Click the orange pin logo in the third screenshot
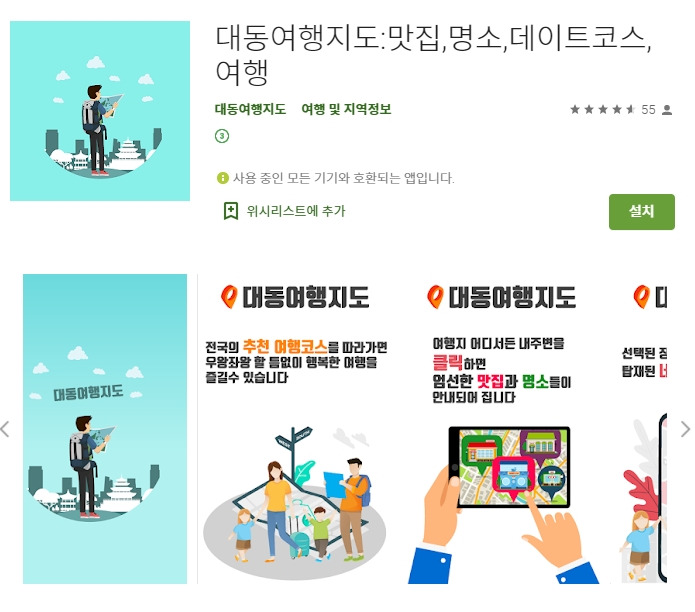Screen dimensions: 695x612 (x=435, y=297)
